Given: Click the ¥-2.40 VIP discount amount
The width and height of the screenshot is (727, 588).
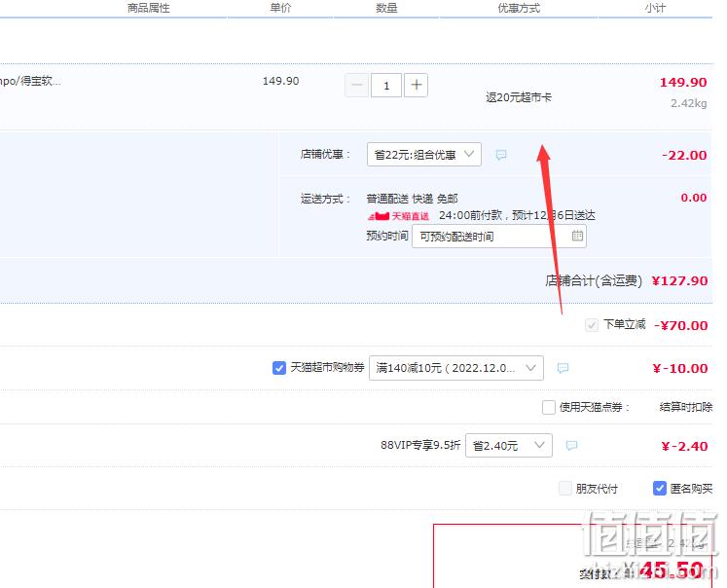Looking at the screenshot, I should (x=684, y=446).
